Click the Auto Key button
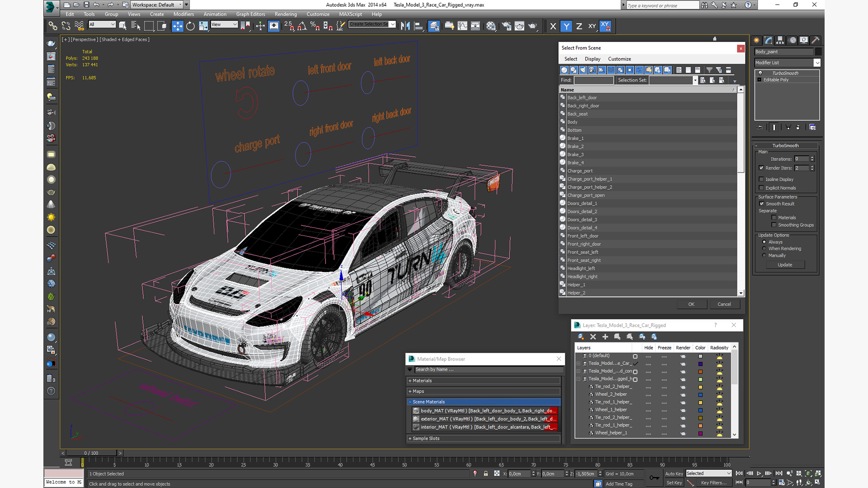This screenshot has width=868, height=488. pos(674,474)
